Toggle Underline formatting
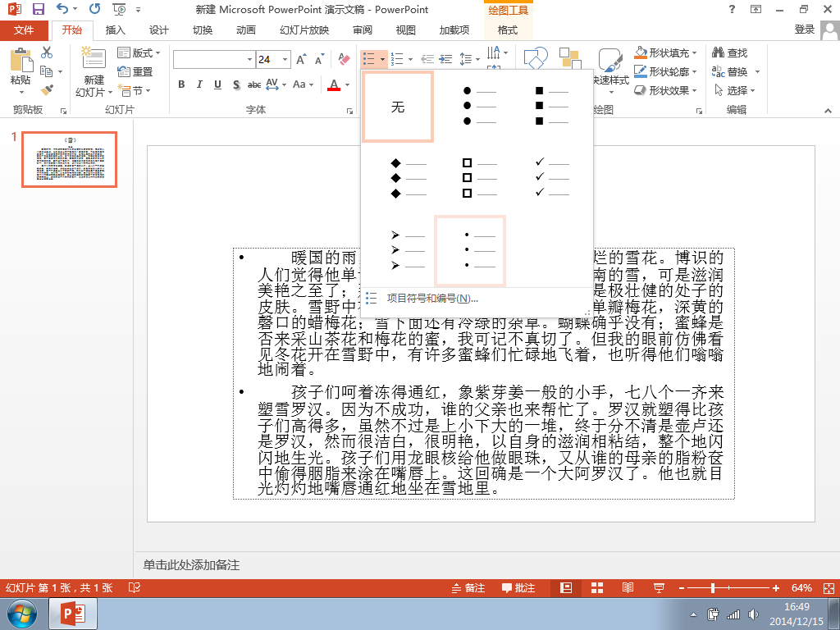Screen dimensions: 840x630 [x=217, y=84]
